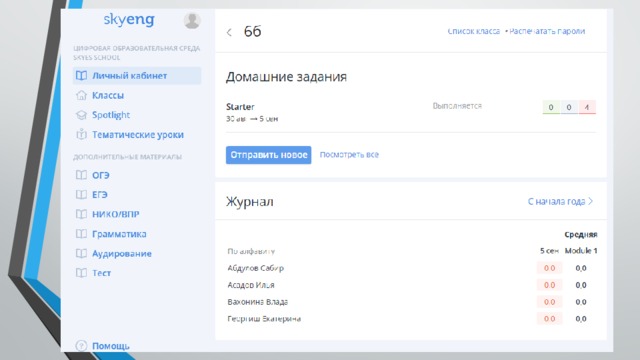Click 5 сен score for Вахонина Влада
This screenshot has width=640, height=360.
[x=549, y=302]
